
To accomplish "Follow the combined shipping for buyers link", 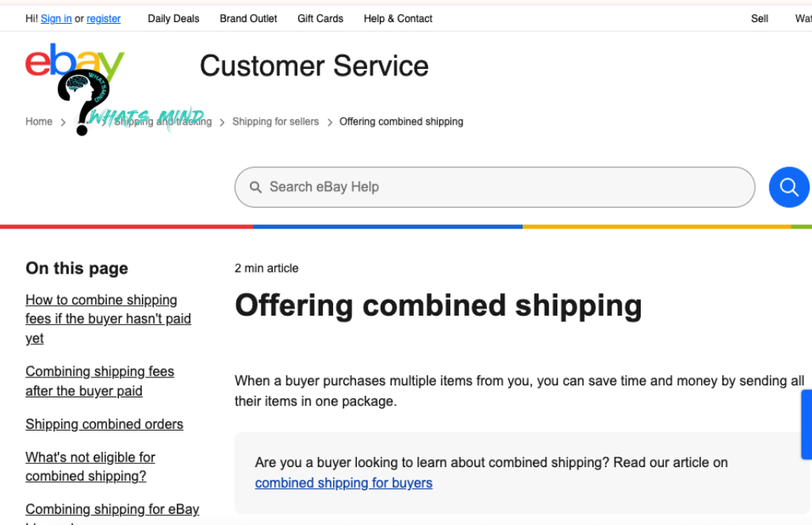I will click(x=343, y=483).
